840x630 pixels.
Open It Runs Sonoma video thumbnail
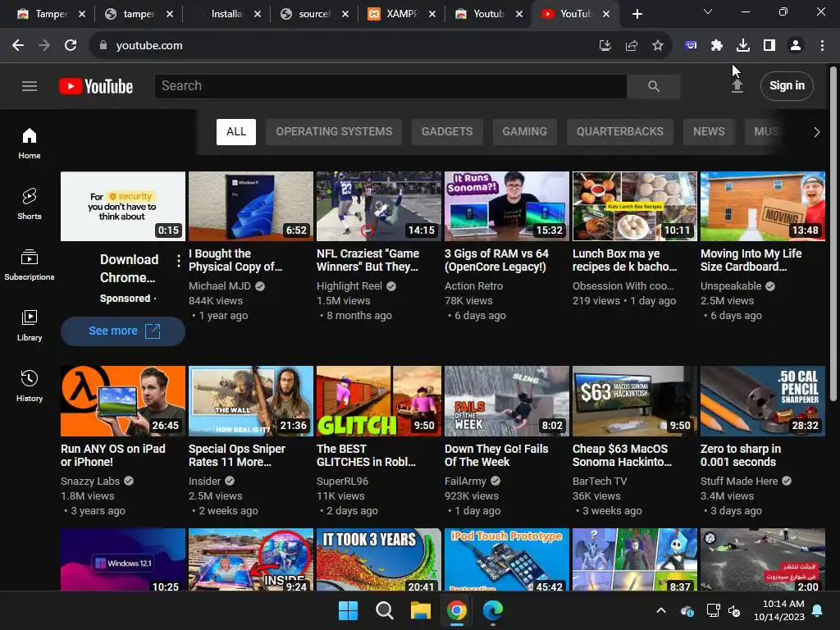pos(507,206)
